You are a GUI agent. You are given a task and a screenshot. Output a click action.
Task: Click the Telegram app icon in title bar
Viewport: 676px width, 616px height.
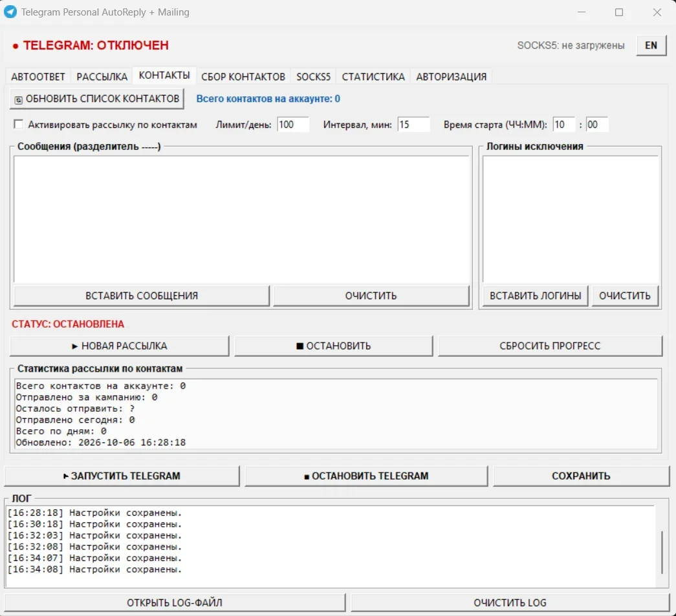click(x=10, y=12)
